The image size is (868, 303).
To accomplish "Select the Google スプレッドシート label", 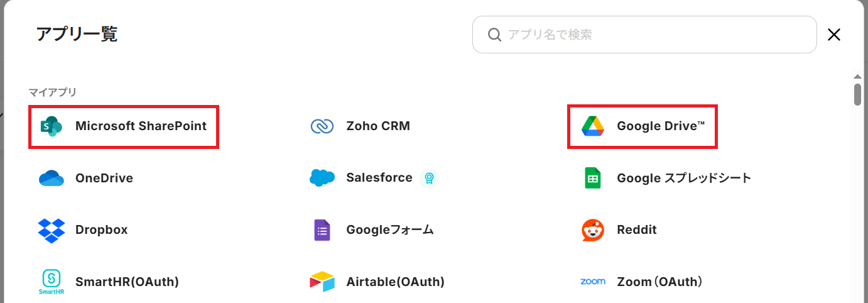I will pyautogui.click(x=684, y=178).
